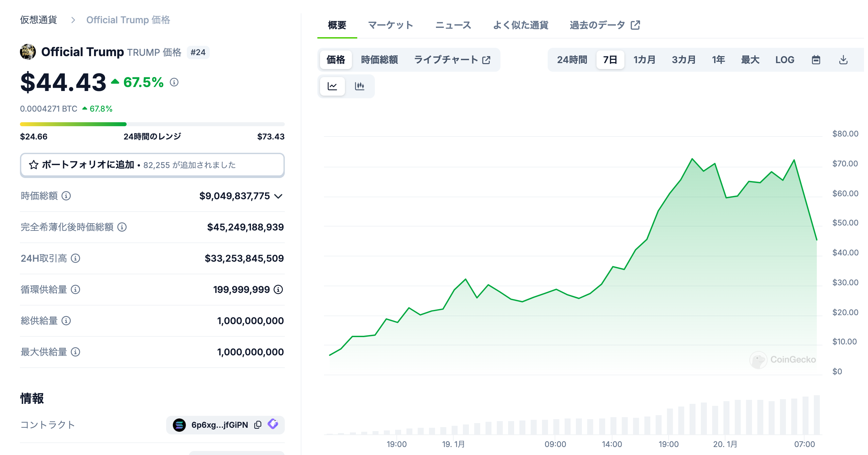Click the 0.0004271 BTC value
The image size is (868, 455).
(49, 109)
